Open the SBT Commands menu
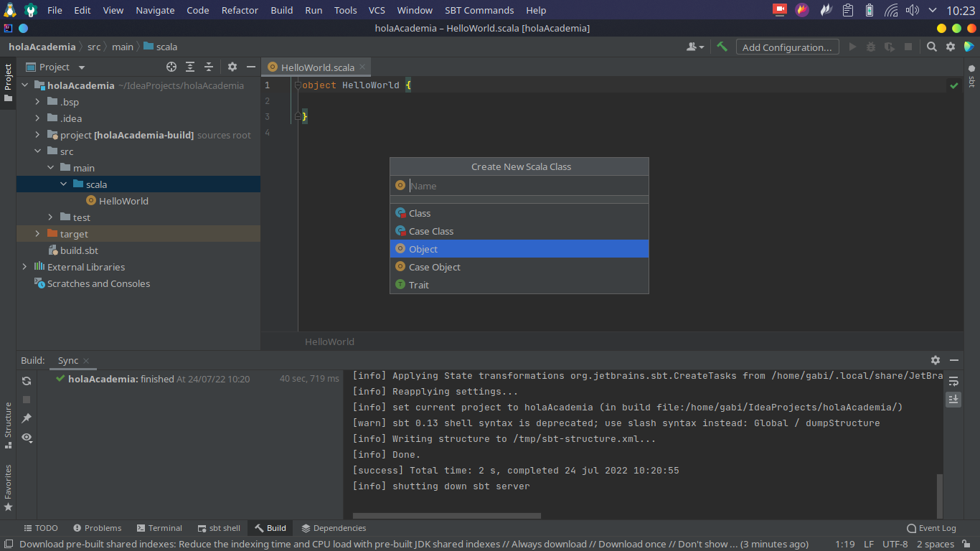The width and height of the screenshot is (980, 551). [479, 10]
